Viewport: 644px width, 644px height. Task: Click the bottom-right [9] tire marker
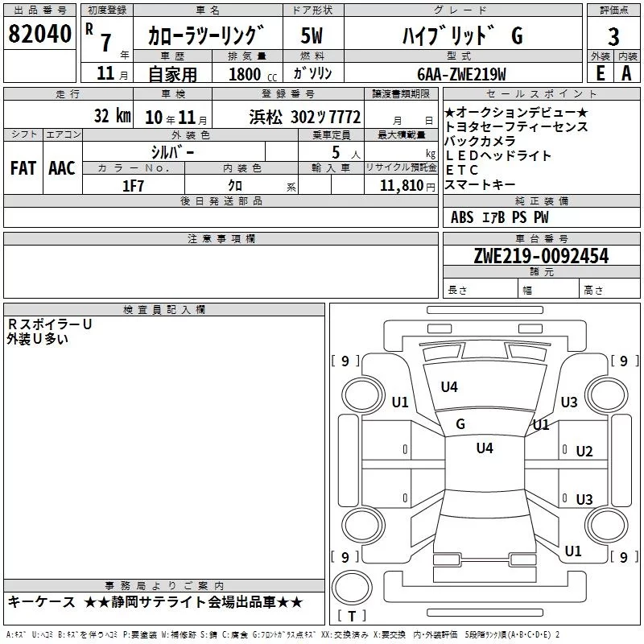(623, 557)
